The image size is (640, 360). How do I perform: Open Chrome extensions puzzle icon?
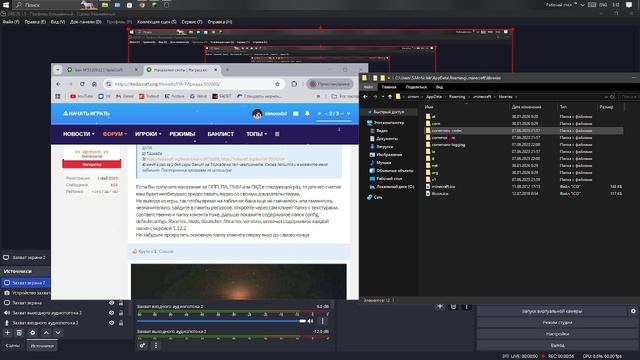click(x=294, y=84)
